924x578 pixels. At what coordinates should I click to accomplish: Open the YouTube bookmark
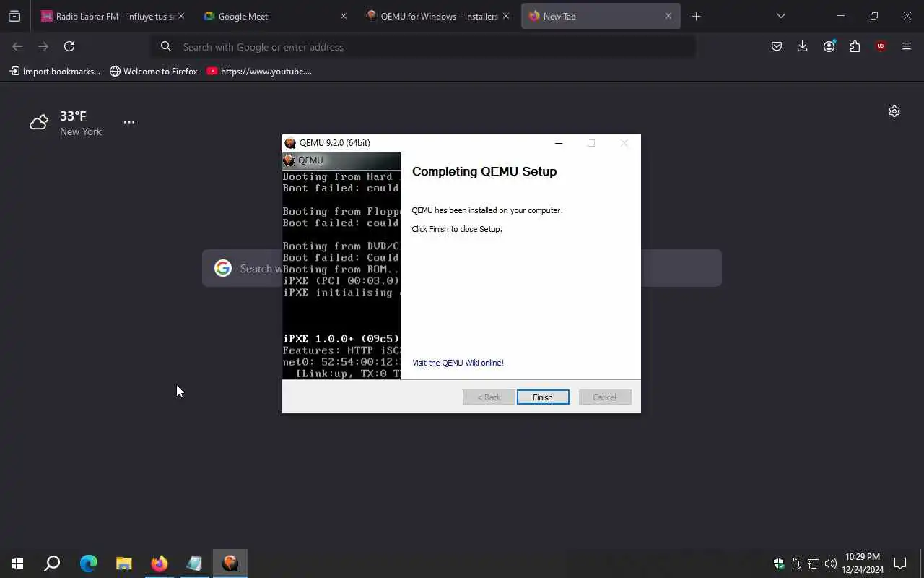pos(259,72)
